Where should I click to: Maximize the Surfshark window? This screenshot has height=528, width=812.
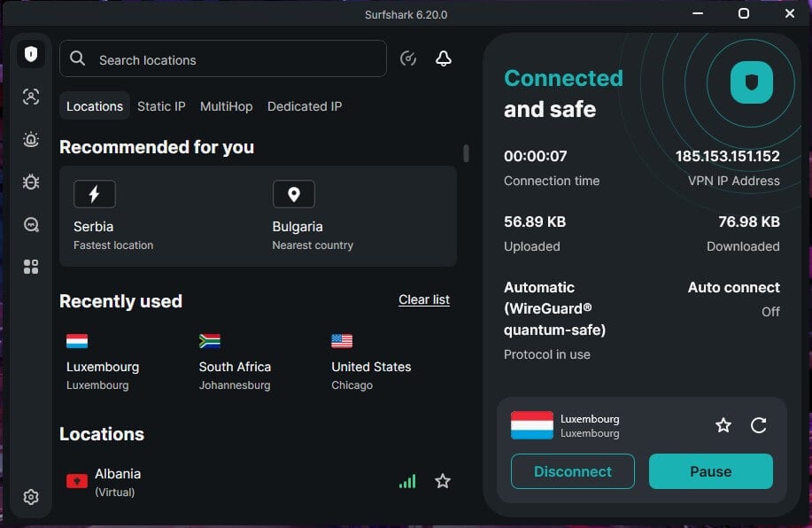click(x=744, y=13)
